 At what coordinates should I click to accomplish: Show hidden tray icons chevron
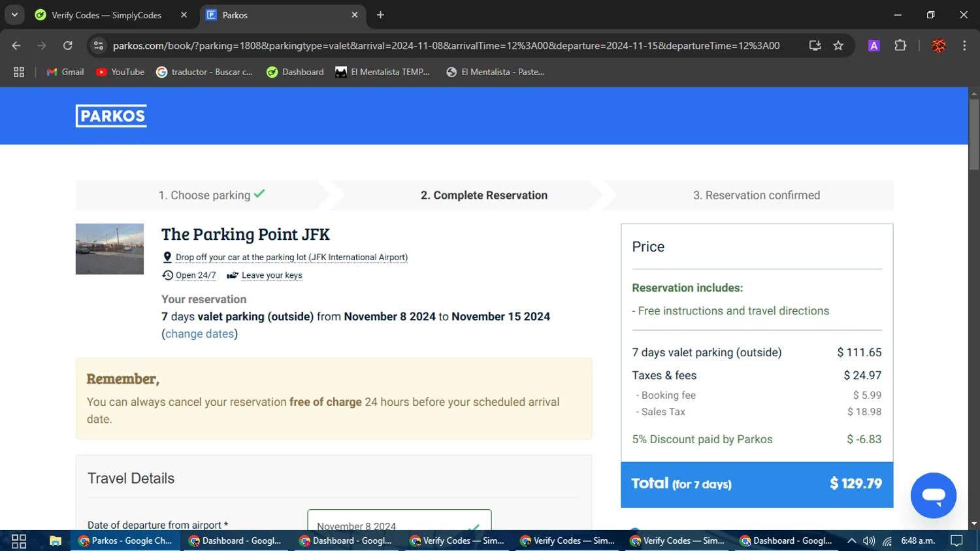click(852, 541)
